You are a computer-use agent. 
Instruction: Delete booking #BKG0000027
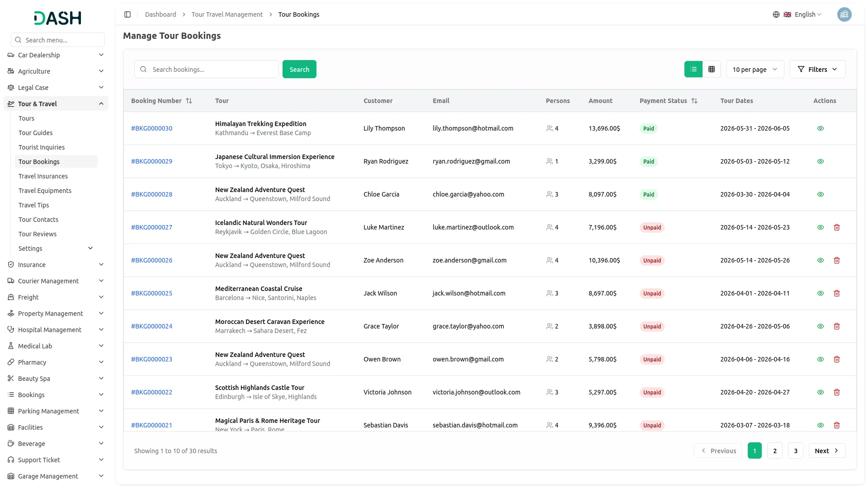point(837,227)
